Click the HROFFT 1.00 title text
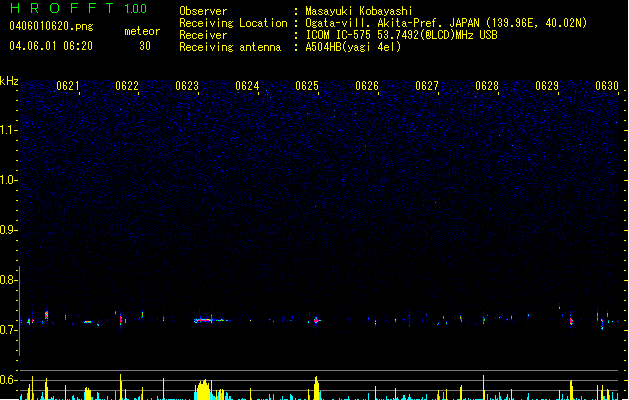This screenshot has height=400, width=629. [79, 8]
